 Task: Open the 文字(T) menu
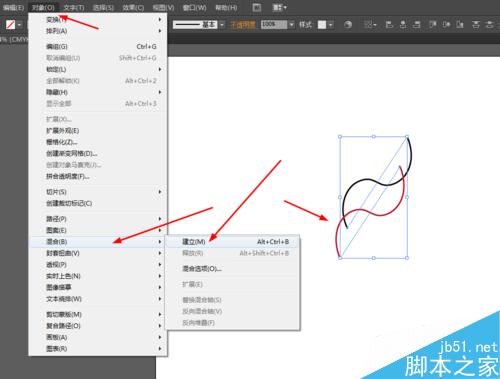click(x=74, y=7)
